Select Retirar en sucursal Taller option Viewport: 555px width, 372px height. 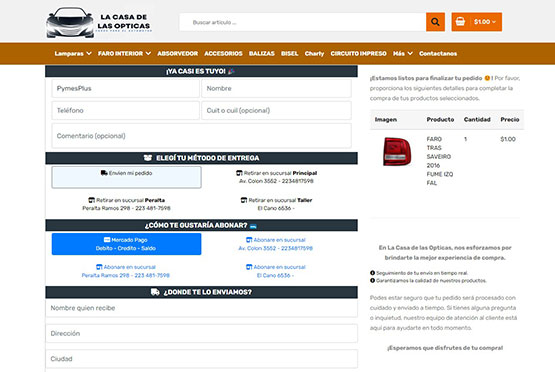(x=276, y=204)
